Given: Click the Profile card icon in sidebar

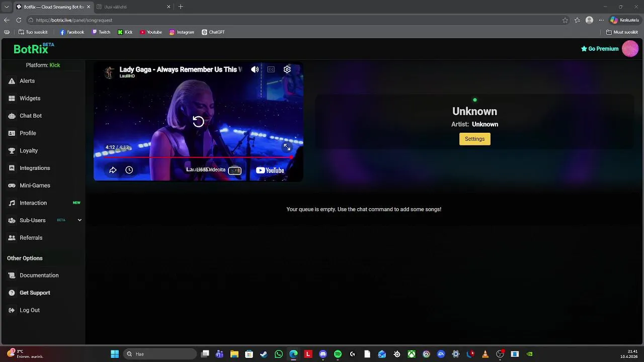Looking at the screenshot, I should pos(12,133).
